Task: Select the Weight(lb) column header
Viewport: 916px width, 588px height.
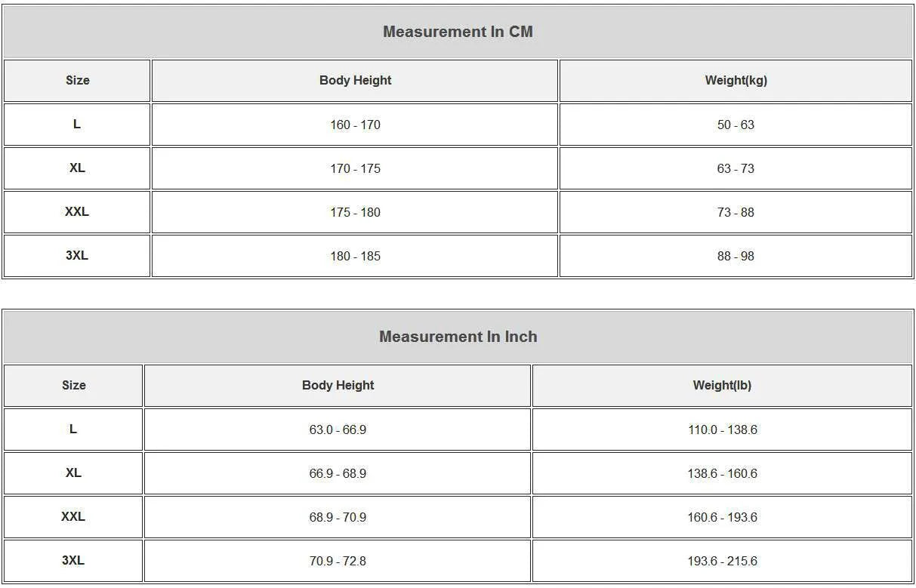Action: (722, 386)
